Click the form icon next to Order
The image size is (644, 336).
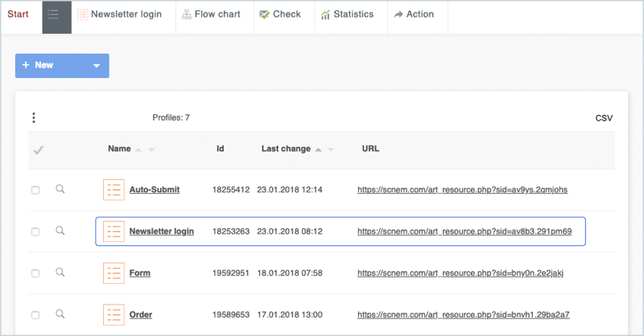point(114,314)
